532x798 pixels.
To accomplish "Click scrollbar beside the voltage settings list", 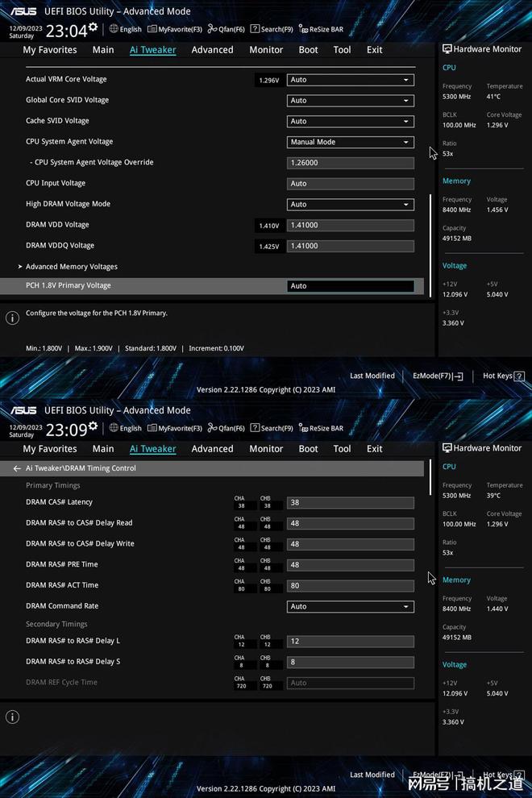I will pyautogui.click(x=430, y=245).
